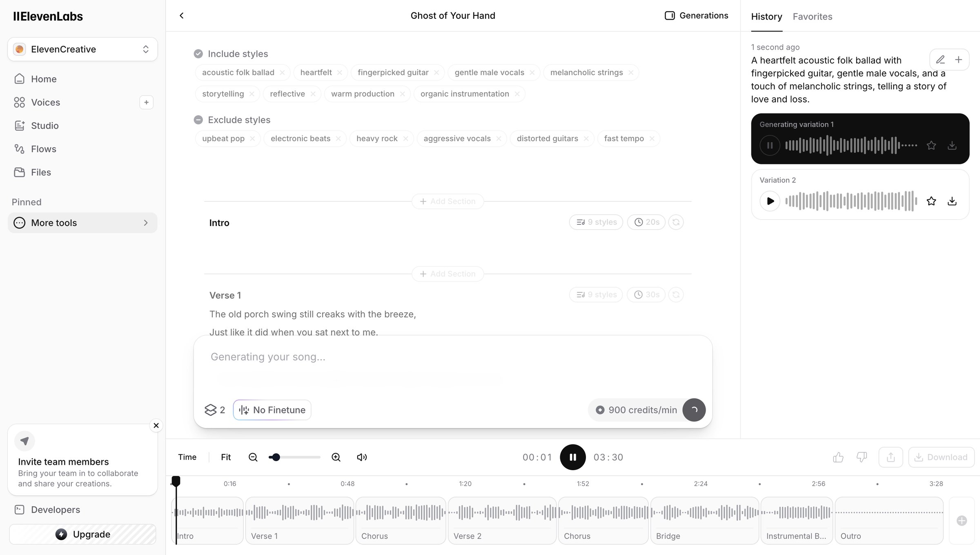Add new section at timeline end
Screen dimensions: 980x555
pos(962,521)
